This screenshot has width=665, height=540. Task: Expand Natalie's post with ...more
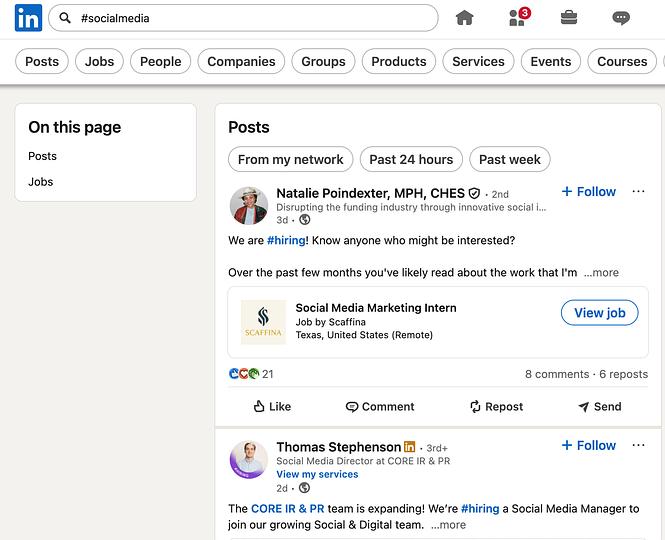click(601, 272)
